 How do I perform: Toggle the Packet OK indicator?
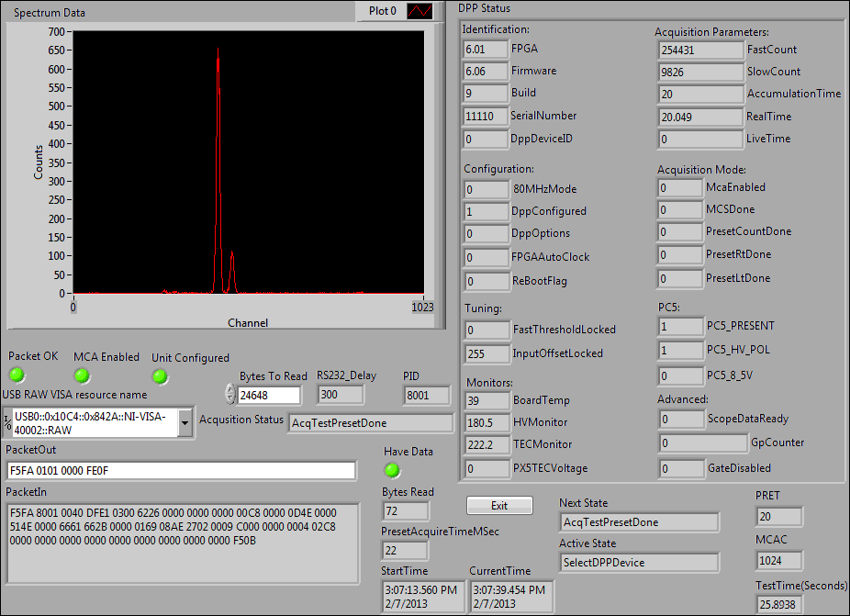pos(16,376)
